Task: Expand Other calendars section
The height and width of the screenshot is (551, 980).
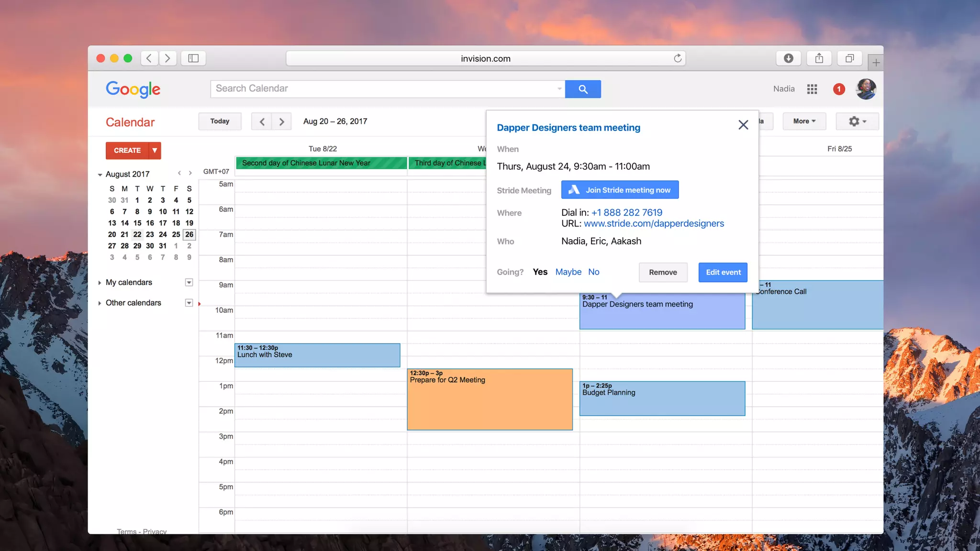Action: point(100,303)
